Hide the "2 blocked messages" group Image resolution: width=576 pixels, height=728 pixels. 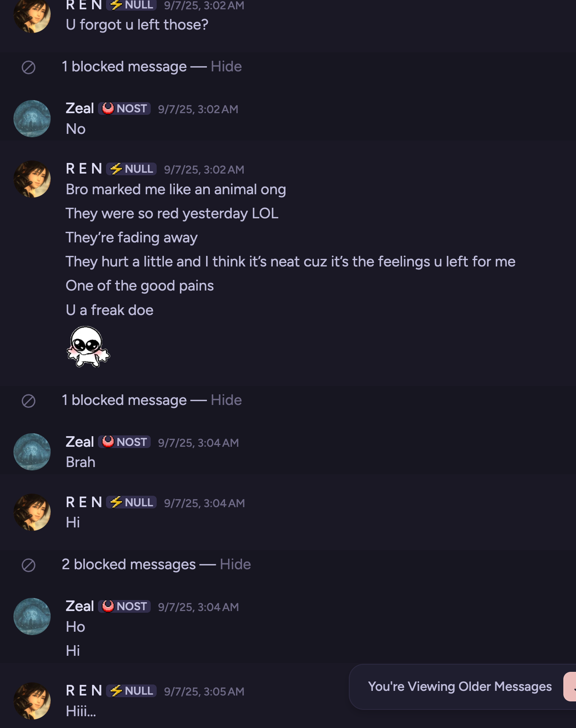coord(235,565)
